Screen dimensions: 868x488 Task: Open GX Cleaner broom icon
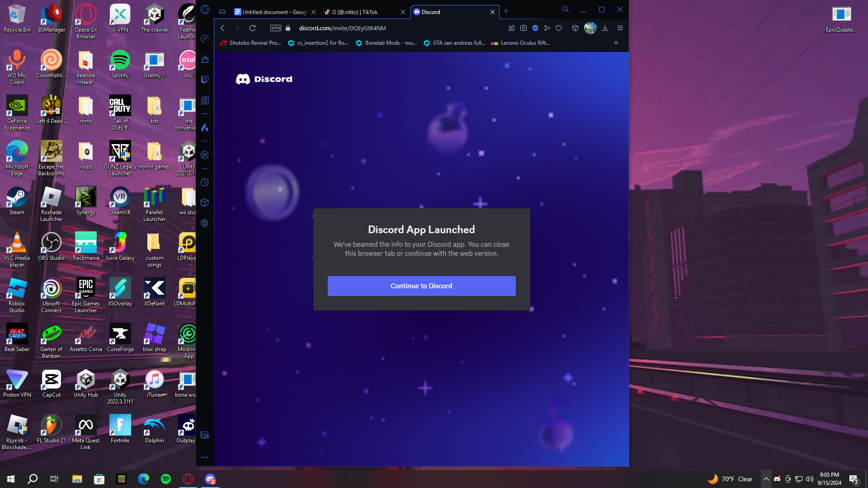(205, 59)
